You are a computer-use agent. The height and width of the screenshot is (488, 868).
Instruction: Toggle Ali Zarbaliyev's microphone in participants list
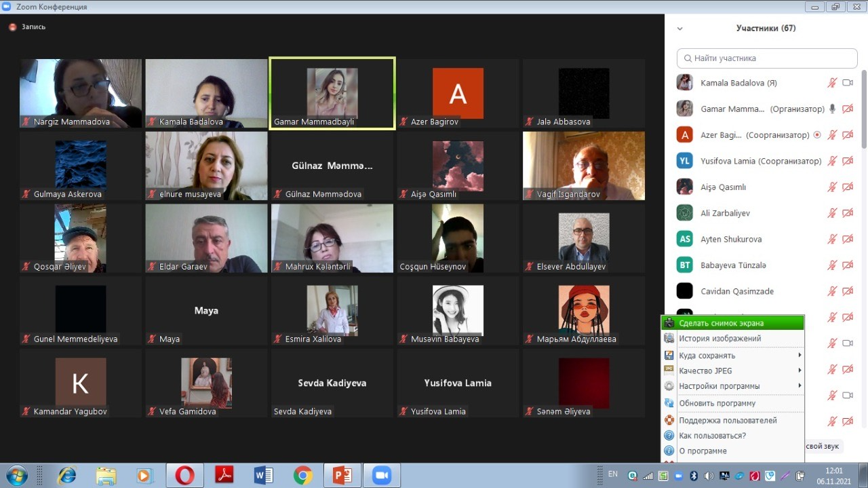832,213
